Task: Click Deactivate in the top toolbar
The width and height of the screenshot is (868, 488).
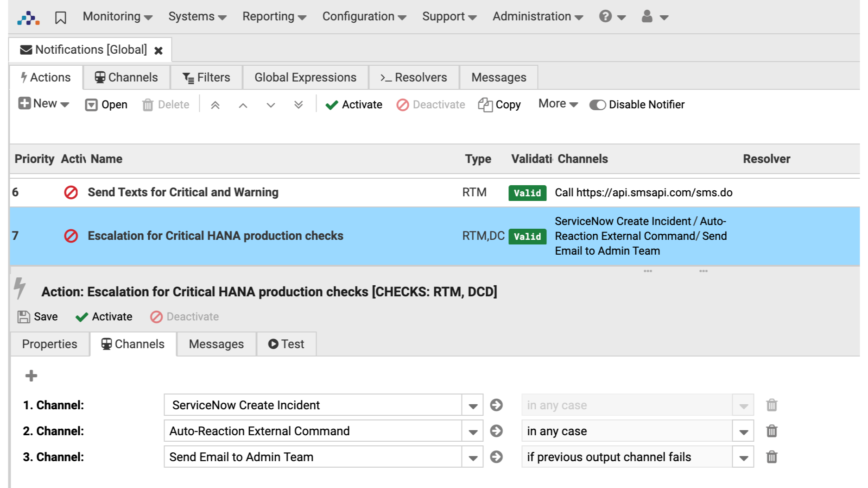Action: point(431,105)
